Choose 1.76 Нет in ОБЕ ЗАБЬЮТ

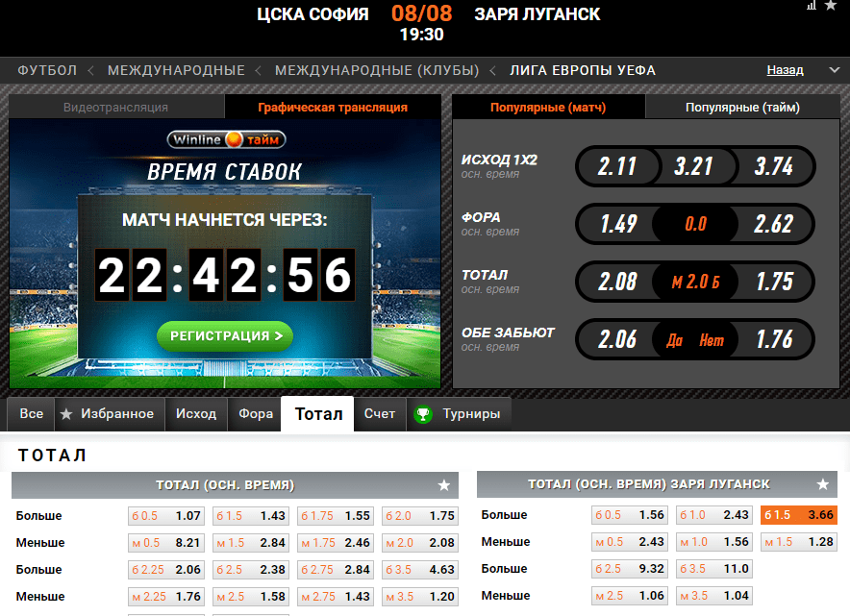[x=774, y=339]
